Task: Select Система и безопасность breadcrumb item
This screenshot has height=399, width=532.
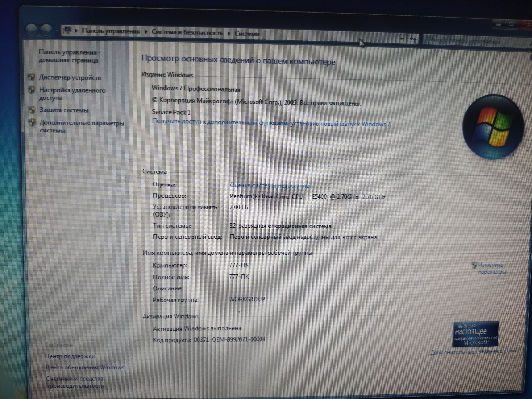Action: (x=187, y=32)
